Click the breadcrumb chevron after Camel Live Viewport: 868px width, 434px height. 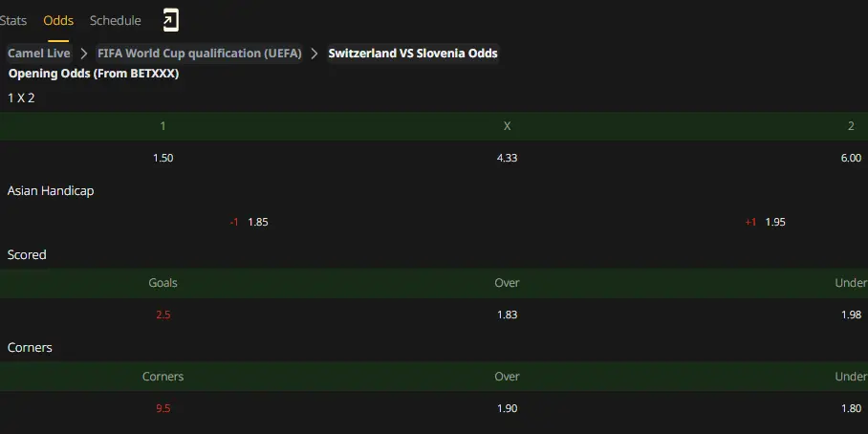(x=84, y=54)
